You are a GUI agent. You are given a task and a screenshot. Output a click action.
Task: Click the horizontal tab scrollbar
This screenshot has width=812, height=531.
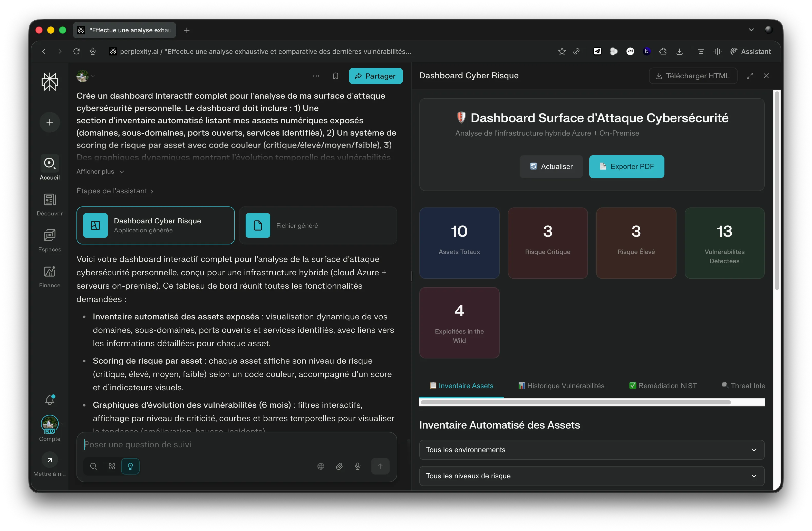click(576, 402)
